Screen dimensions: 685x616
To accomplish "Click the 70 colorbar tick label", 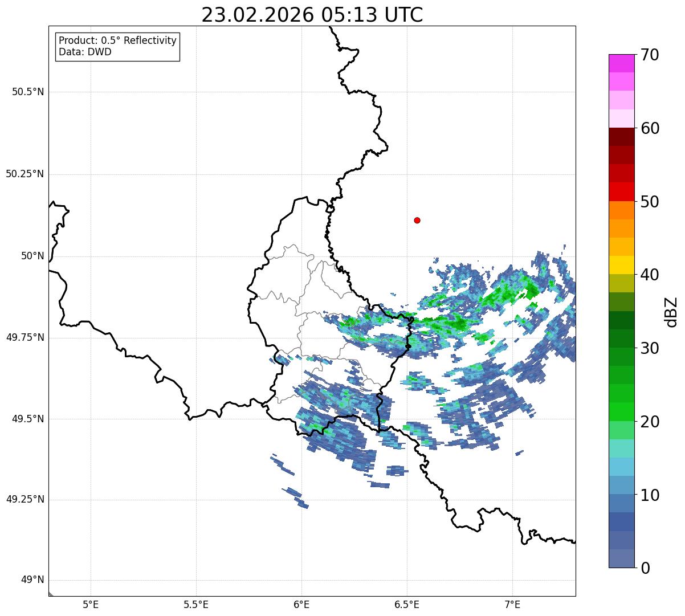I will click(x=650, y=55).
